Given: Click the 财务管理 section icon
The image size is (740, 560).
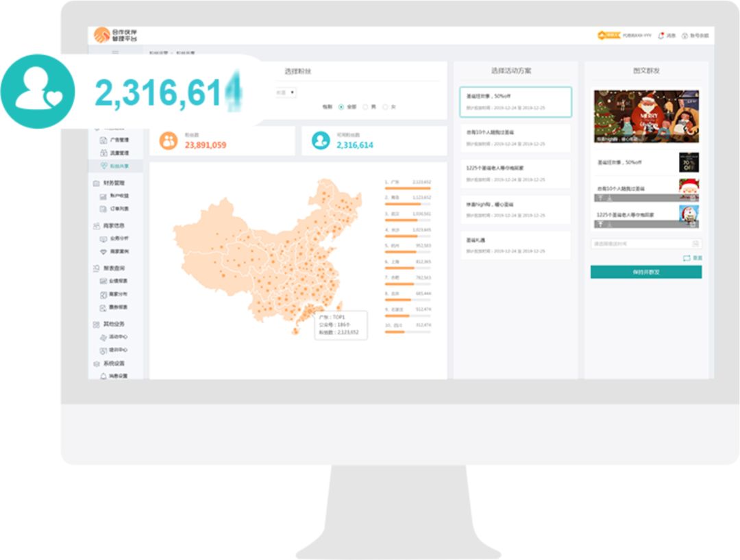Looking at the screenshot, I should tap(97, 183).
